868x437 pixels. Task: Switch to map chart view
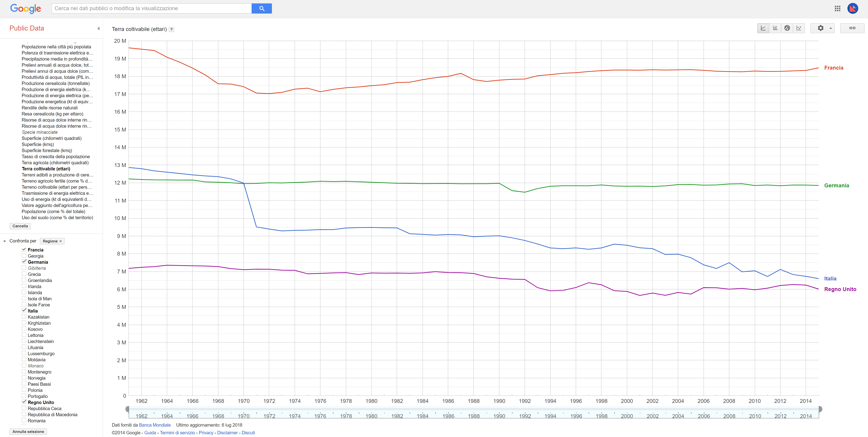tap(787, 28)
